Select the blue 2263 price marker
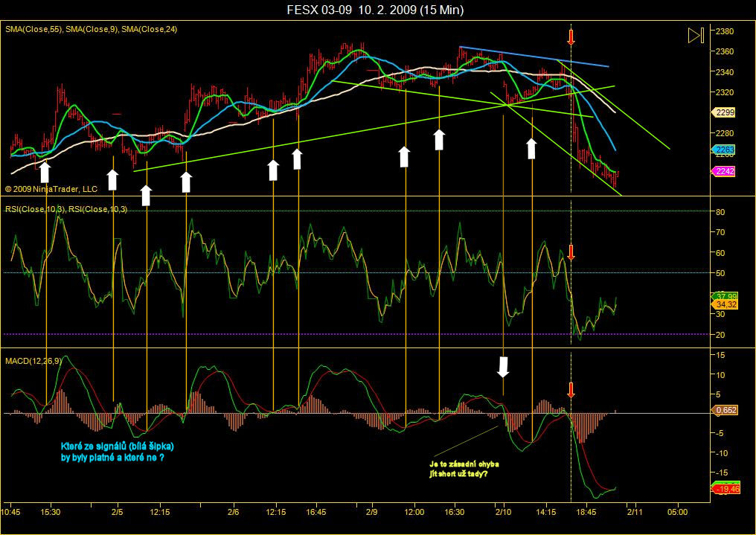The width and height of the screenshot is (756, 535). point(724,150)
